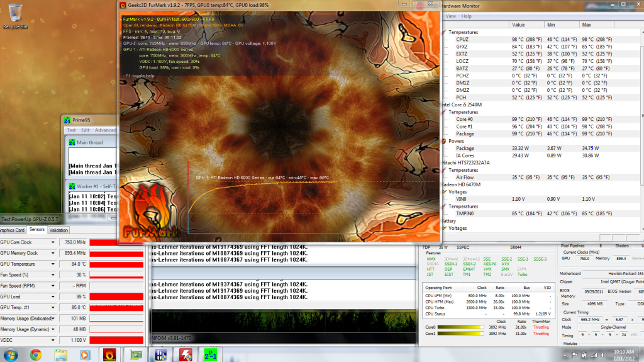Click the HWMonitor vertical scrollbar
This screenshot has width=644, height=362.
point(642,130)
